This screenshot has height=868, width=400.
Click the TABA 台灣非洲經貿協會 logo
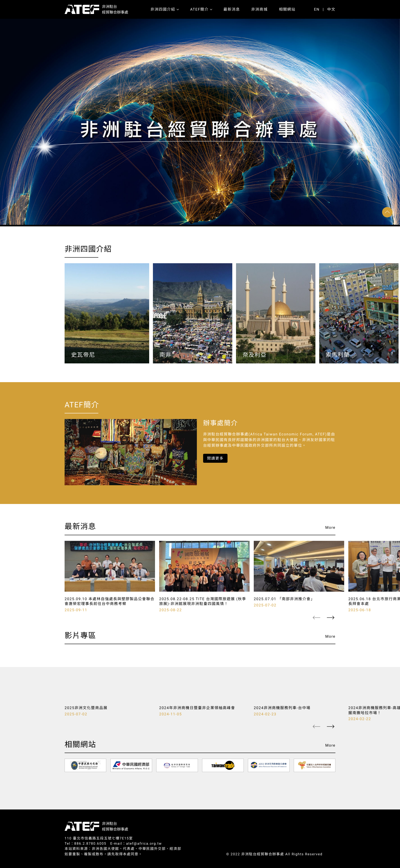tap(314, 765)
